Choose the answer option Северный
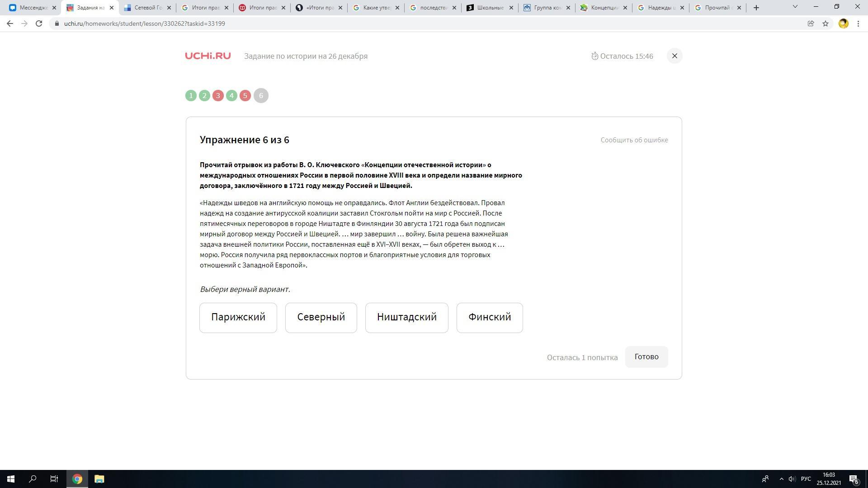The image size is (868, 488). [x=321, y=318]
